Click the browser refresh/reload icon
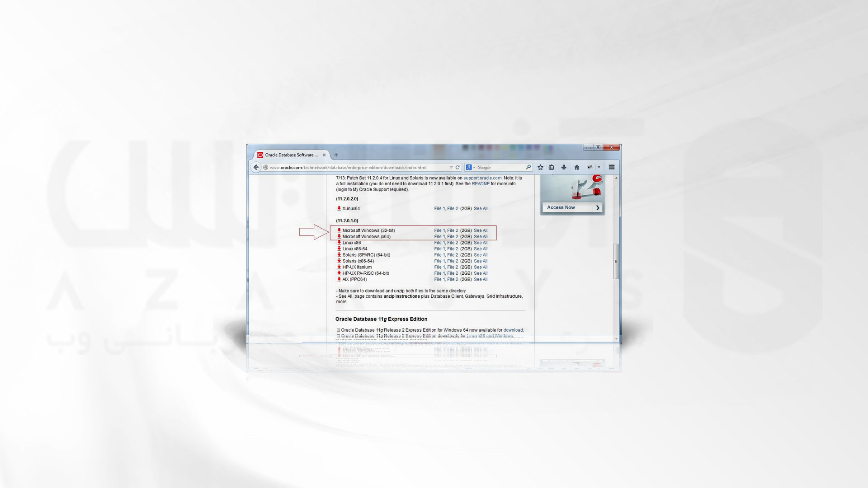Screen dimensions: 868x488 [x=458, y=167]
